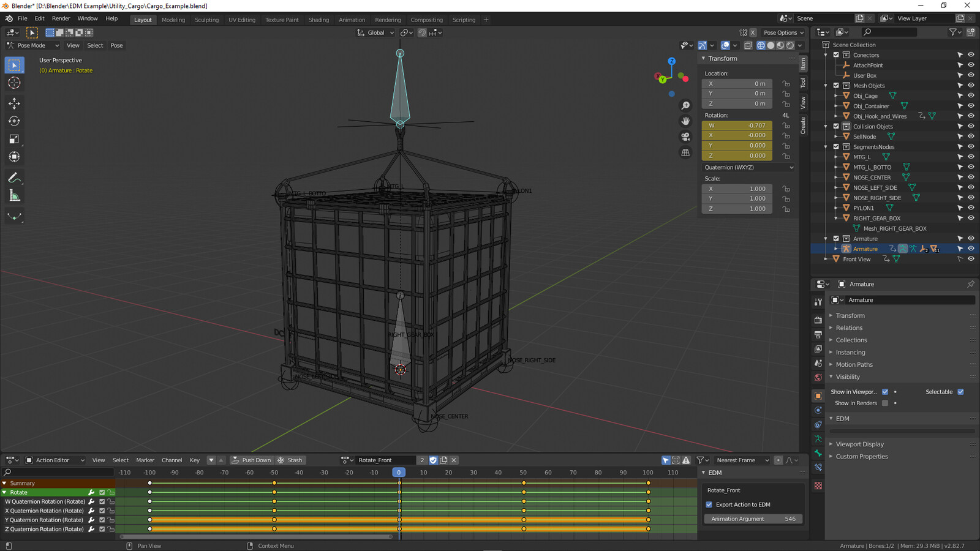Viewport: 980px width, 551px height.
Task: Open the Render menu
Action: pyautogui.click(x=61, y=19)
